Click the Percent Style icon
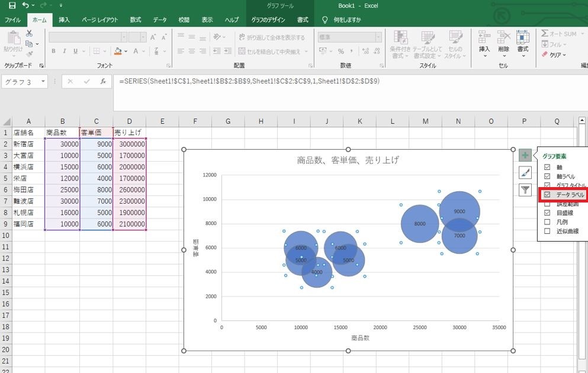The height and width of the screenshot is (373, 588). (x=341, y=51)
